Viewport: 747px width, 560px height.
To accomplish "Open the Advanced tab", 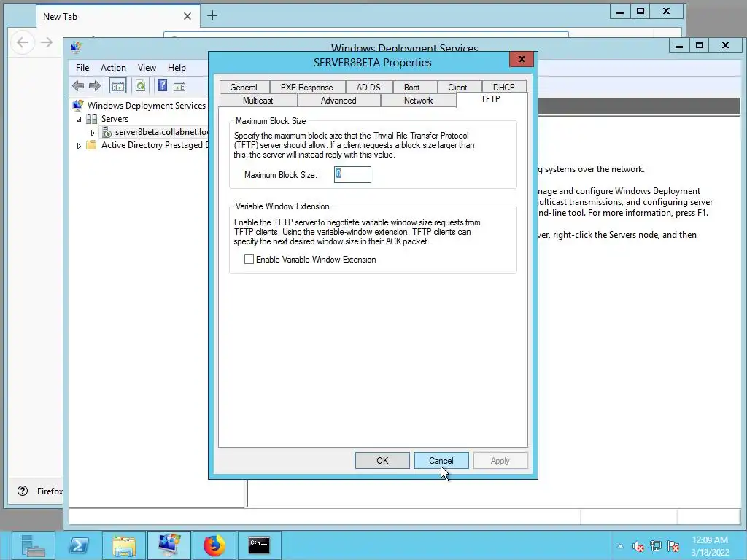I will [338, 101].
